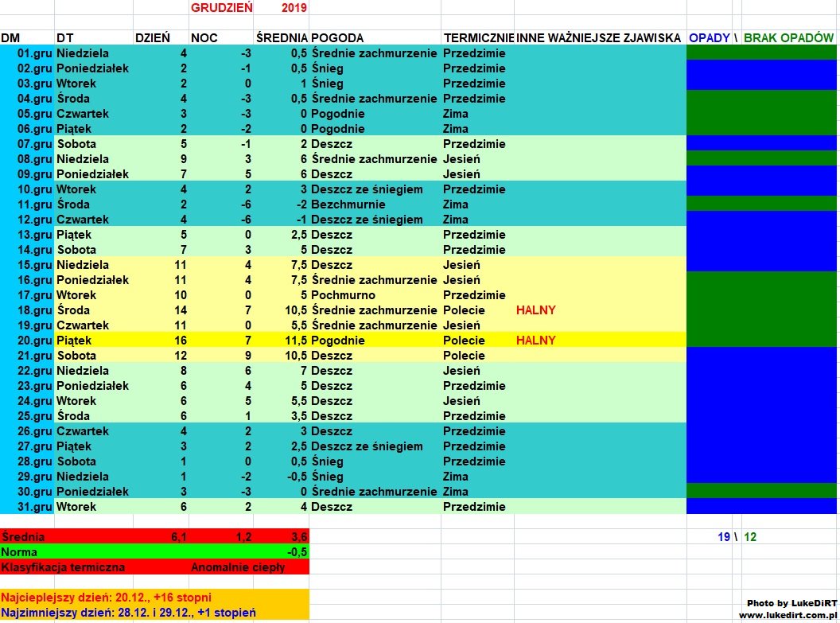The width and height of the screenshot is (840, 623).
Task: Click HALNY cell in the 20.gru row
Action: pos(535,341)
